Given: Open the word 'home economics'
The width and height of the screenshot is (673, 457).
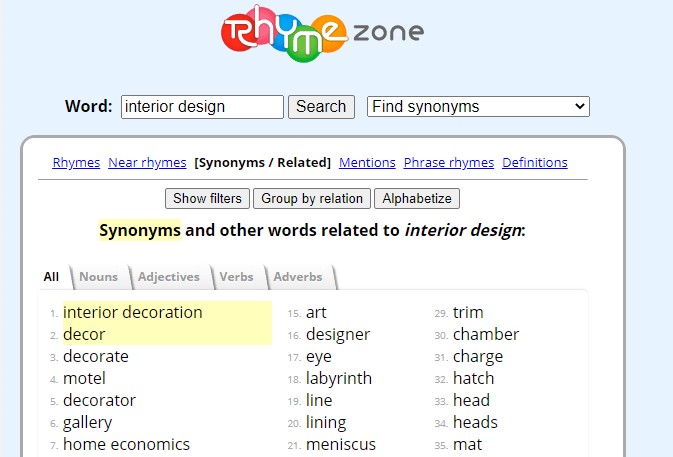Looking at the screenshot, I should tap(126, 445).
